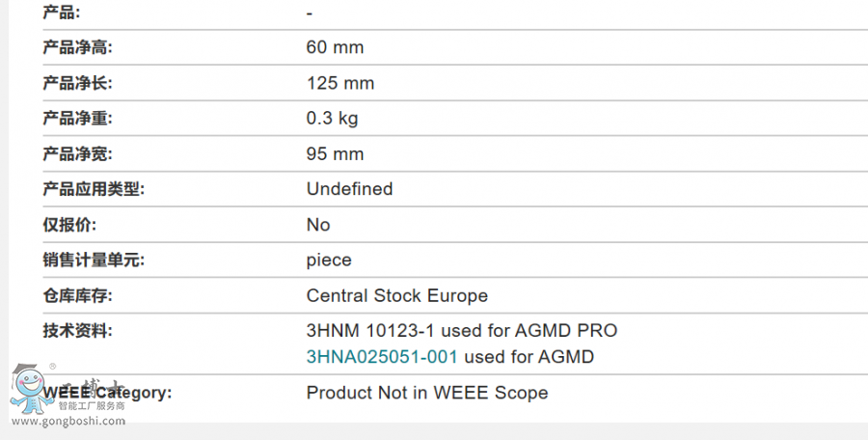Select the 60 mm product height value
The image size is (868, 440).
(335, 47)
